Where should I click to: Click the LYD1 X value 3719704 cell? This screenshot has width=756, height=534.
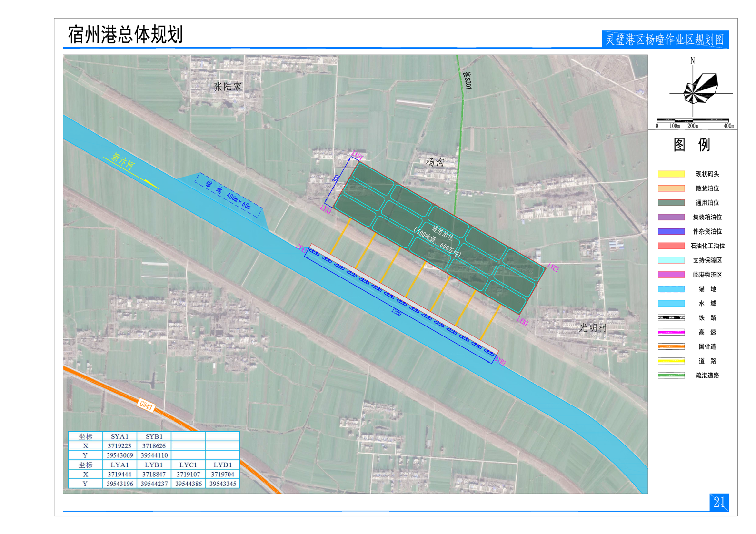222,475
